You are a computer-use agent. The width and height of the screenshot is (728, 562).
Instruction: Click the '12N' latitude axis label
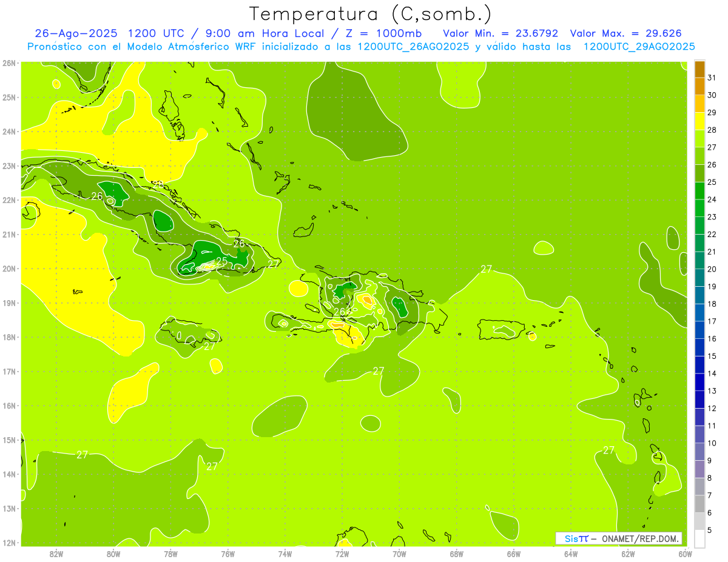(9, 543)
